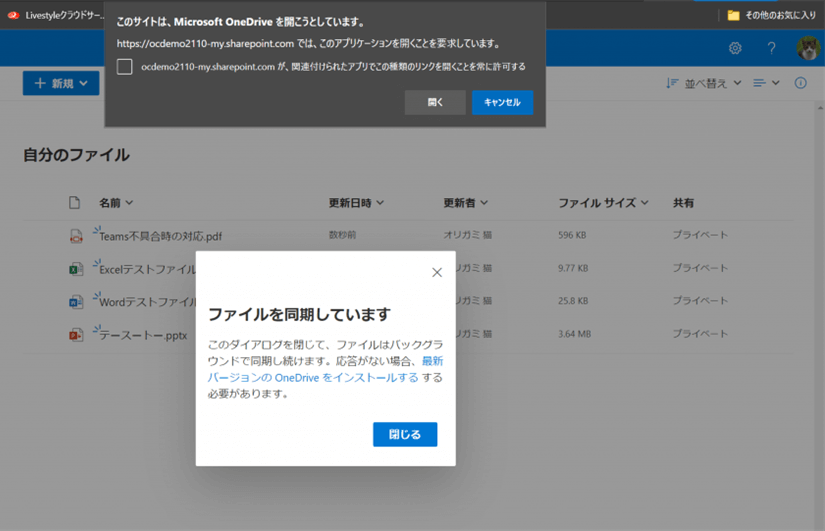Screen dimensions: 825x531
Task: Click the 自分のファイル heading
Action: point(76,155)
